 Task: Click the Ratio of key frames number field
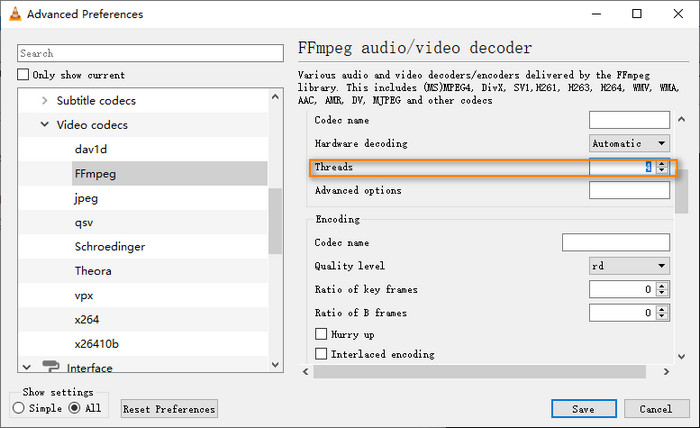pos(623,289)
